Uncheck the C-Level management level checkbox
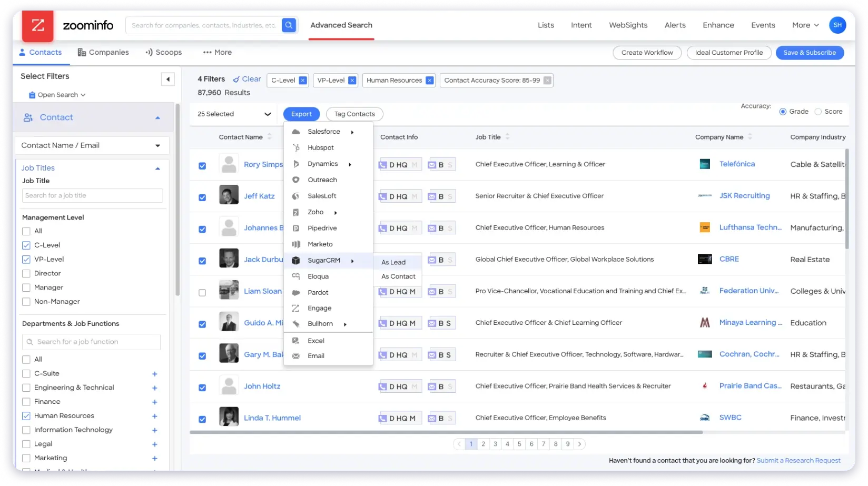The width and height of the screenshot is (868, 486). [26, 245]
